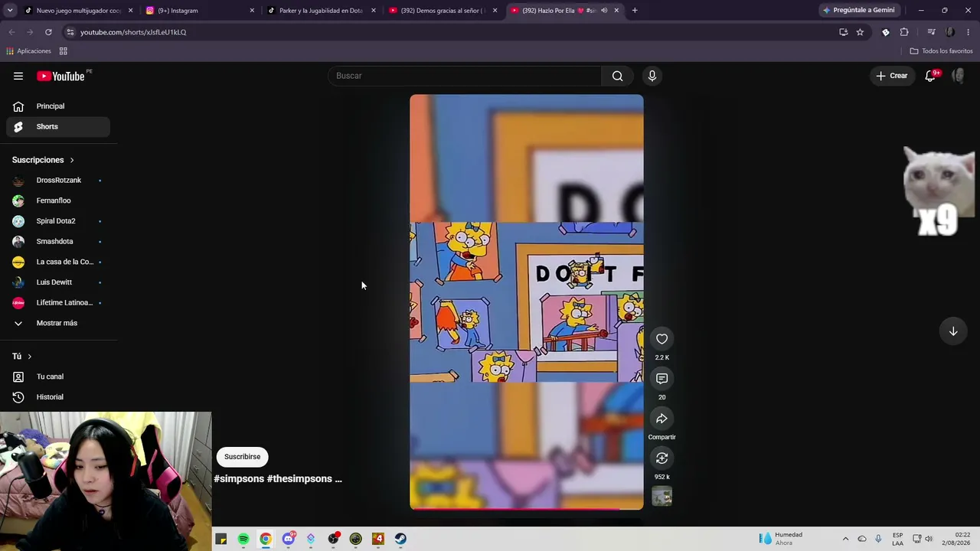Click the address bar URL
Image resolution: width=980 pixels, height=551 pixels.
(x=133, y=32)
